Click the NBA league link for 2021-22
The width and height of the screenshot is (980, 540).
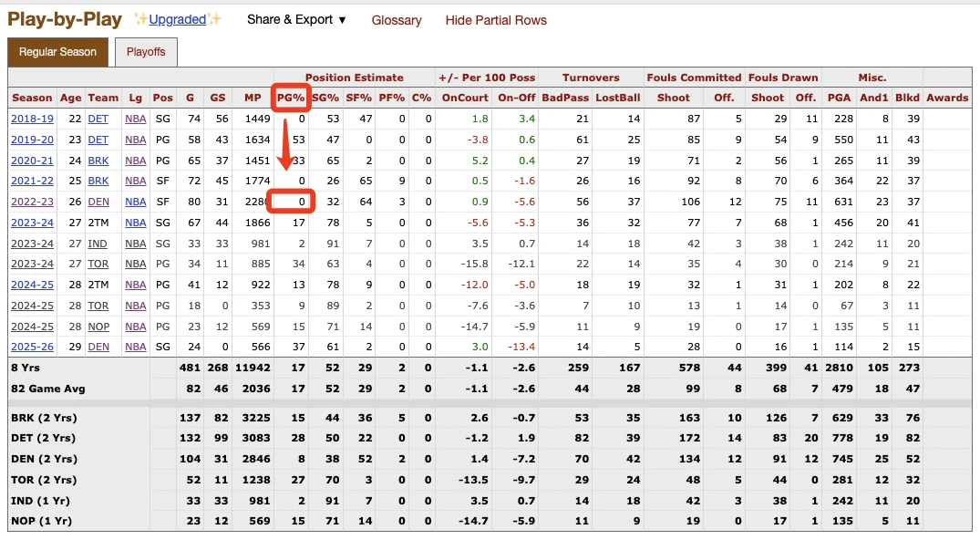[x=135, y=181]
